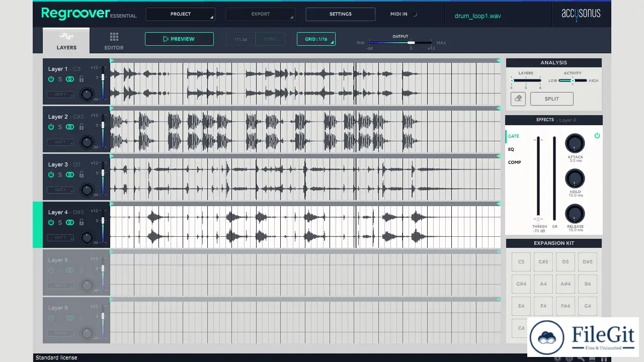Switch to the EDITOR tab
Screen dimensions: 644x362
(x=114, y=41)
